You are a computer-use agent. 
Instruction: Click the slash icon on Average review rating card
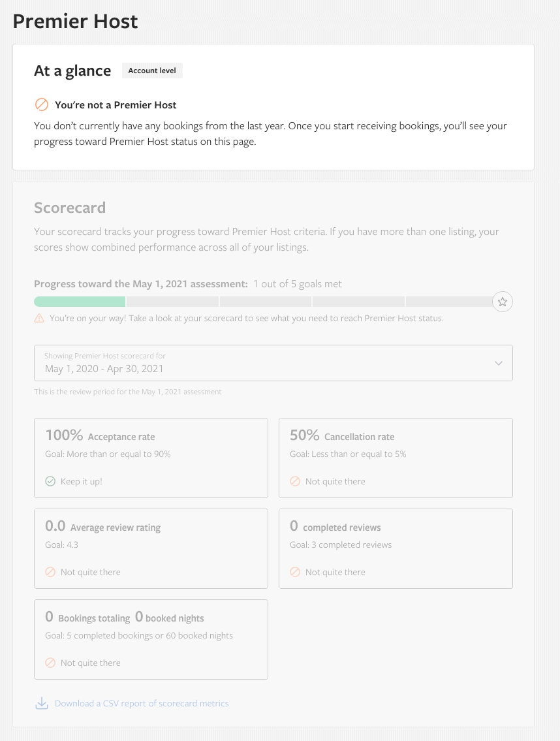click(50, 572)
